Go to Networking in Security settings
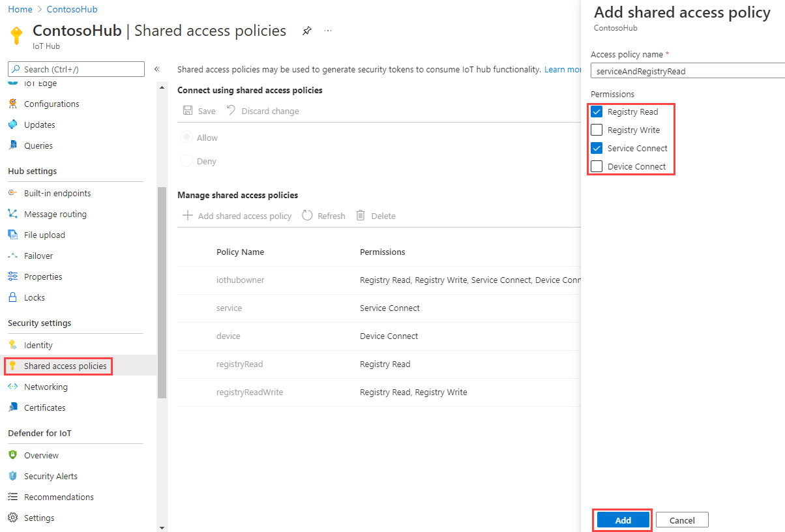The width and height of the screenshot is (785, 532). pos(46,387)
